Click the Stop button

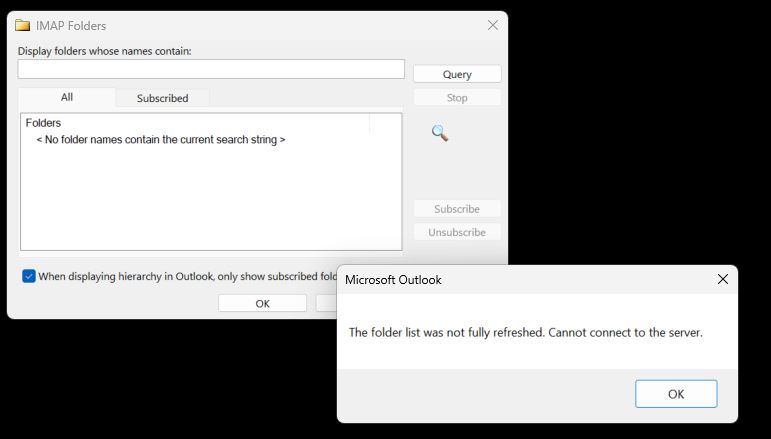(x=457, y=97)
